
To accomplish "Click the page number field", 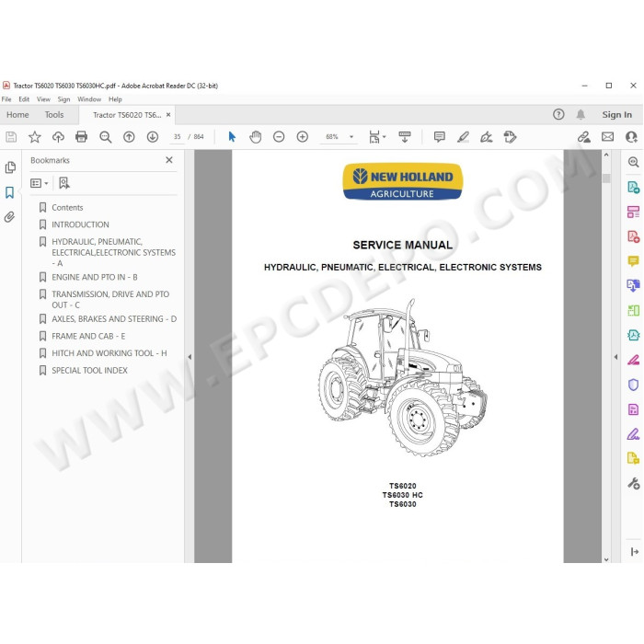I will click(177, 137).
